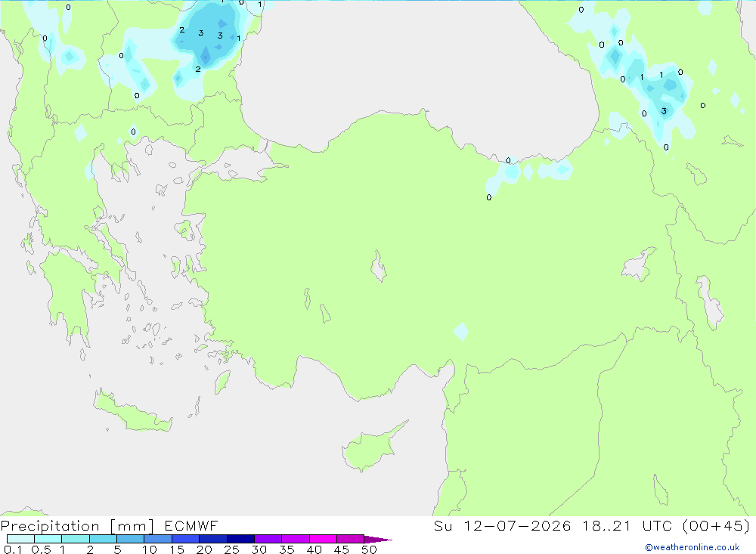Click the '0.5' legend scale label
The image size is (756, 554).
(x=41, y=549)
